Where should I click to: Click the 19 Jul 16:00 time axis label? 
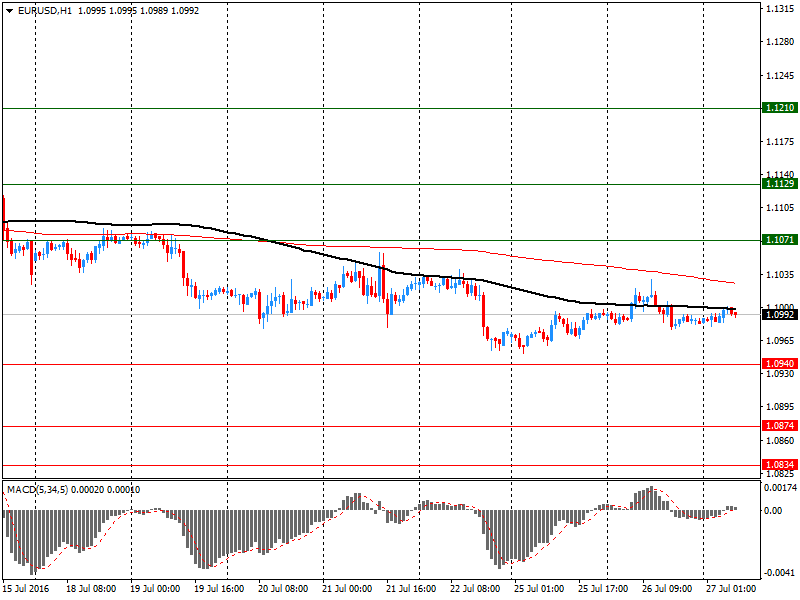click(x=219, y=589)
